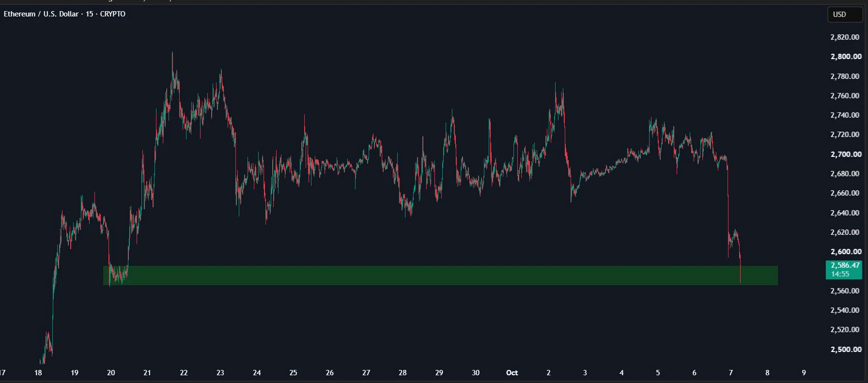Screen dimensions: 868x383
Task: Click the 2,600.00 price axis label
Action: tap(846, 252)
